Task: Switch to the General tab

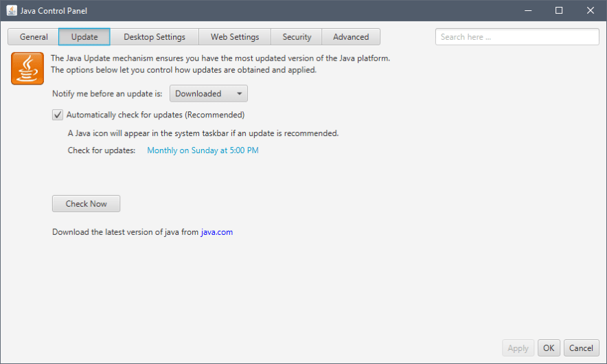Action: [x=34, y=37]
